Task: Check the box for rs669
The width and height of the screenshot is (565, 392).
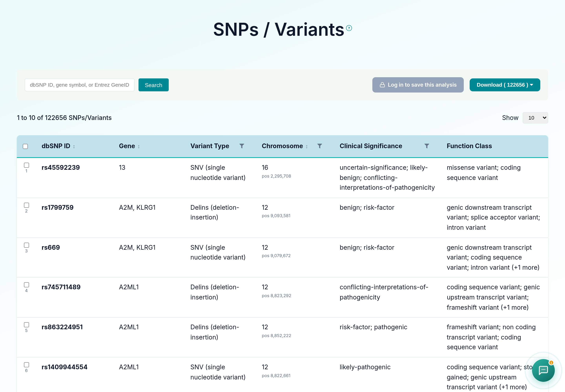Action: [26, 245]
